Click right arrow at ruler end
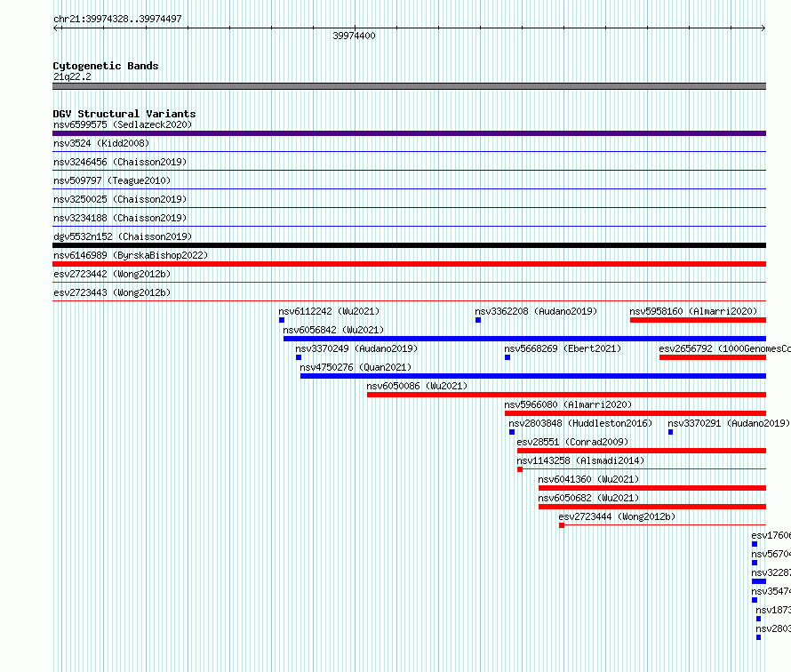The width and height of the screenshot is (791, 672). tap(763, 28)
